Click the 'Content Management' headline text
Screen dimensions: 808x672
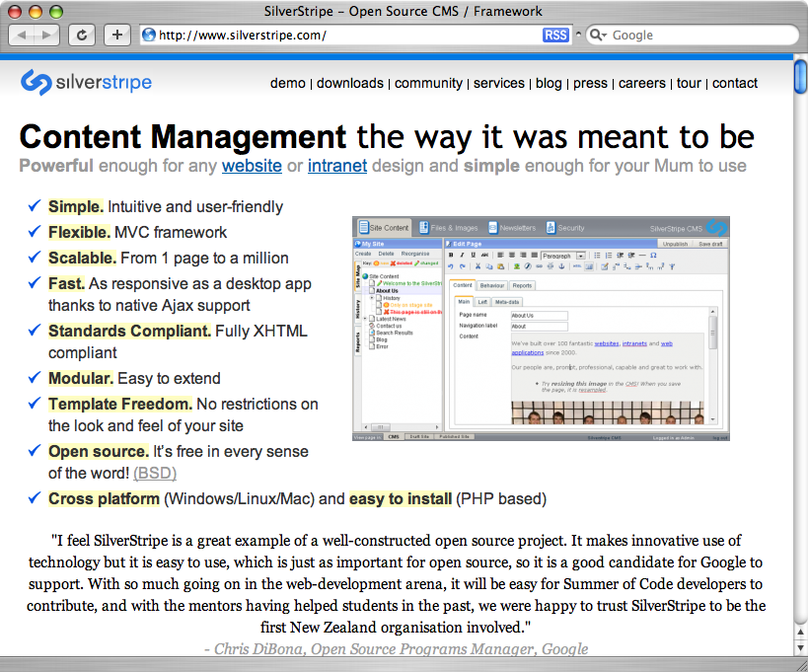[x=183, y=137]
